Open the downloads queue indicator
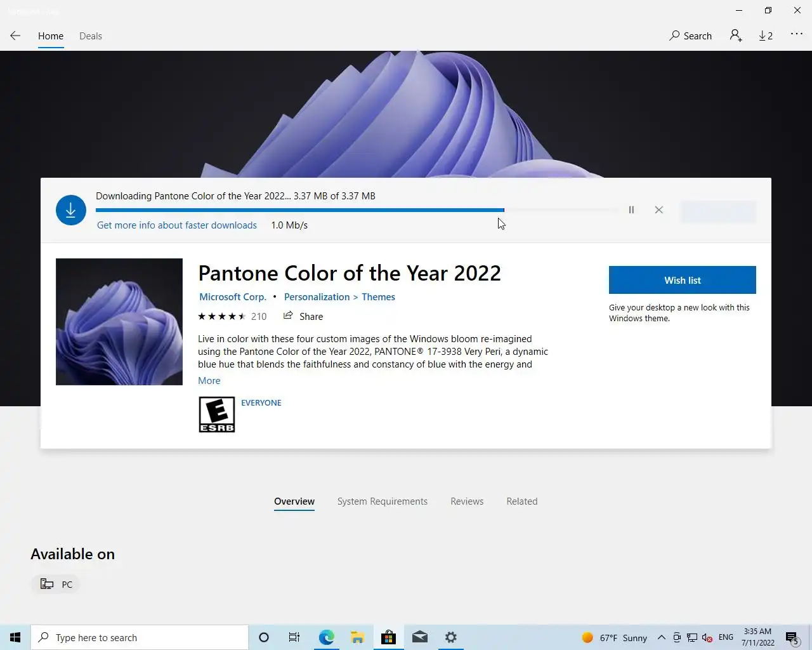The width and height of the screenshot is (812, 650). coord(766,36)
